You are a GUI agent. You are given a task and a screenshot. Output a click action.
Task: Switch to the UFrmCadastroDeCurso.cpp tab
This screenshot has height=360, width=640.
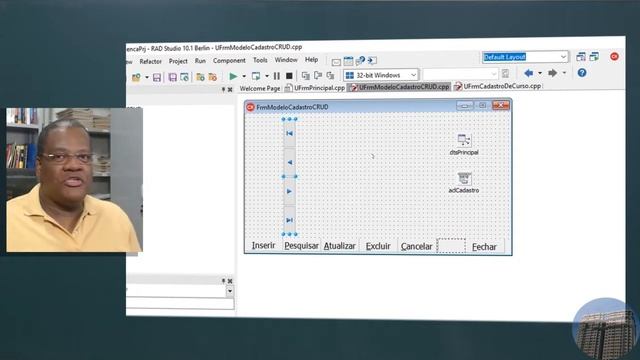point(498,86)
